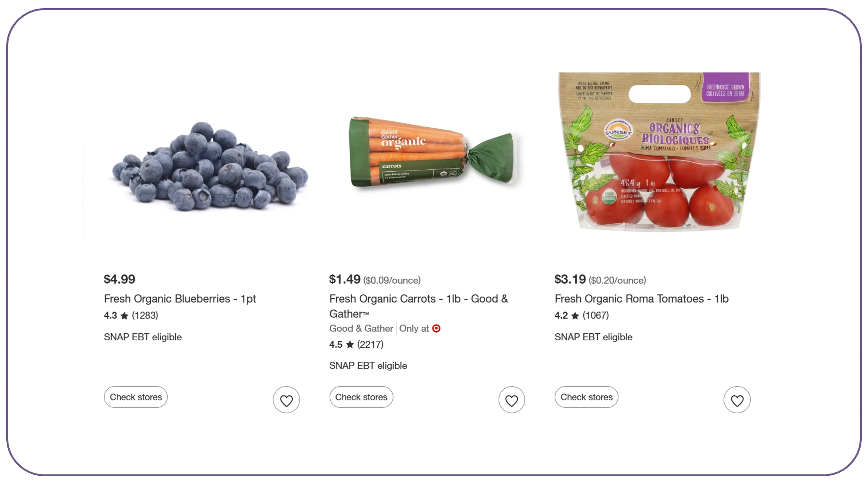
Task: Open the organic carrots bag image
Action: [433, 153]
